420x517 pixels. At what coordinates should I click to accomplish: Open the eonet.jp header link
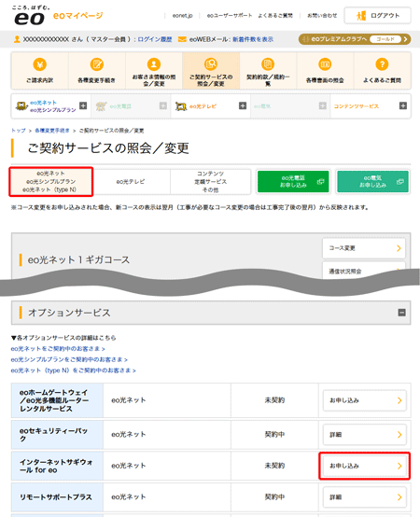point(182,16)
